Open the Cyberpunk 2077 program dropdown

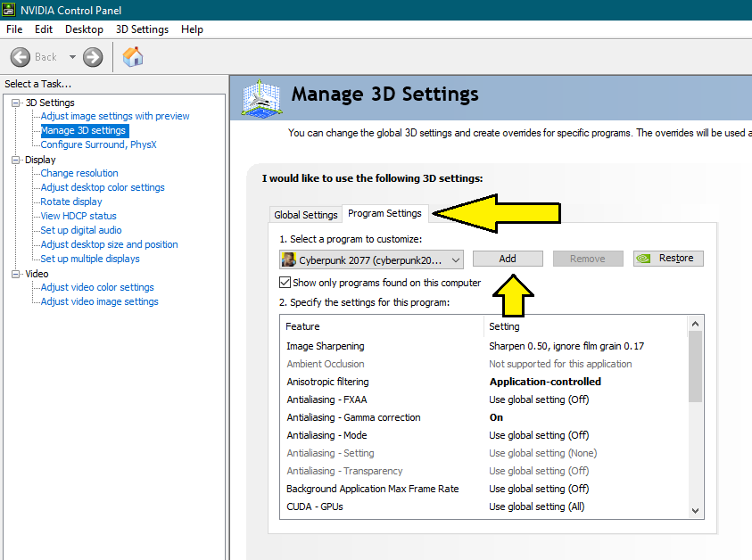371,259
